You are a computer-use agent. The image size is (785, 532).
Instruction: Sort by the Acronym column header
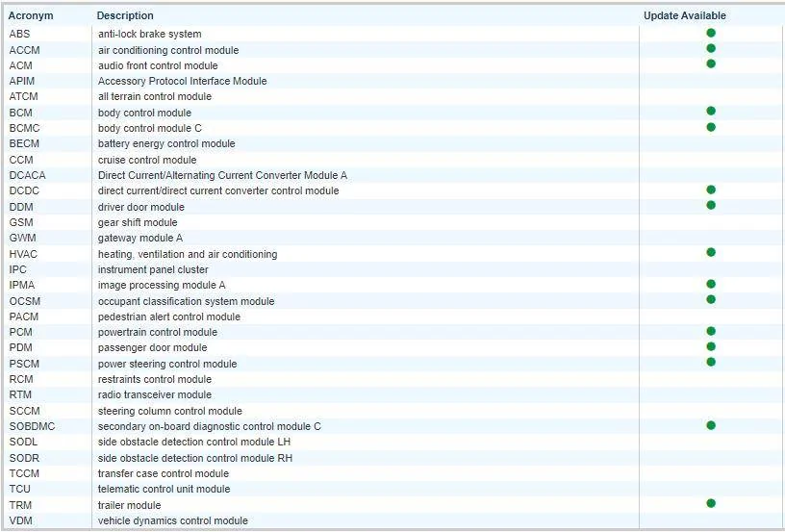[31, 15]
